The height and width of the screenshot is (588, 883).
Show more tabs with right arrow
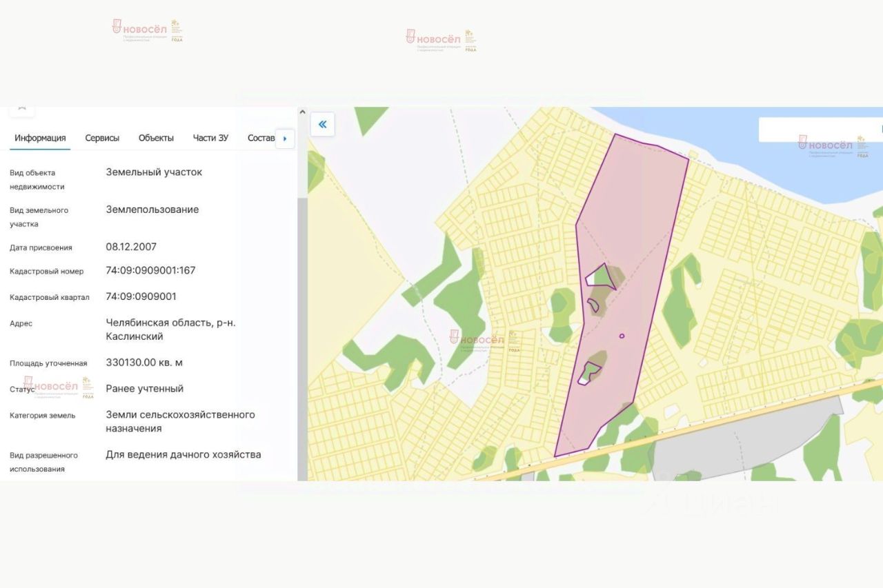pos(285,139)
